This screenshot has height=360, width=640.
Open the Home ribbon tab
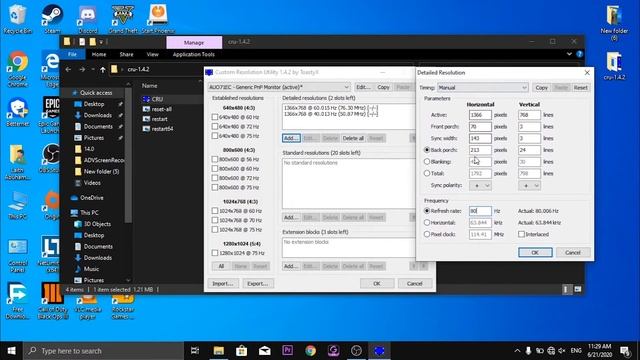99,54
